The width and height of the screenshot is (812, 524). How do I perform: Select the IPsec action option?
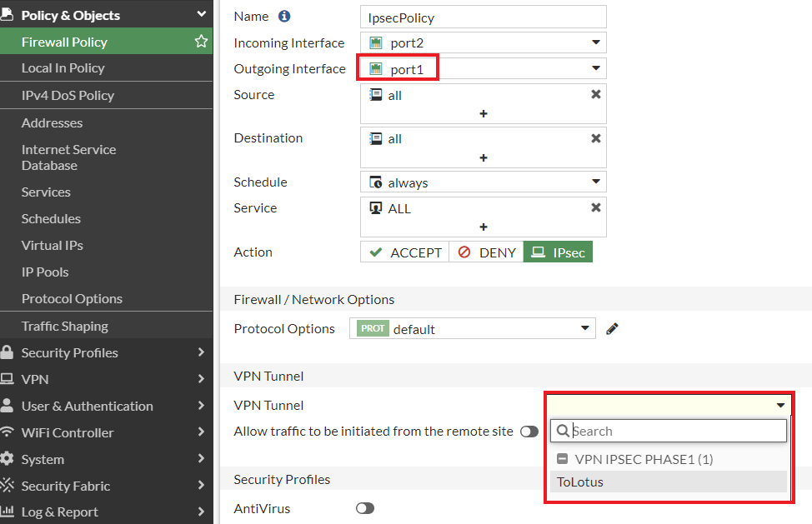(558, 252)
